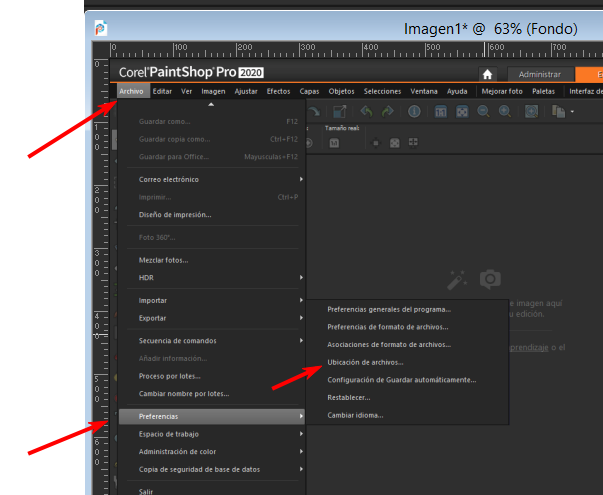Open the Selecciones menu

coord(383,91)
